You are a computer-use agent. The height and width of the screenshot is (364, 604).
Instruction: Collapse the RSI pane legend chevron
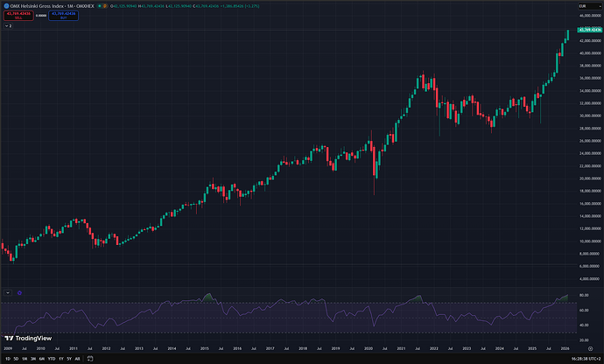8,293
